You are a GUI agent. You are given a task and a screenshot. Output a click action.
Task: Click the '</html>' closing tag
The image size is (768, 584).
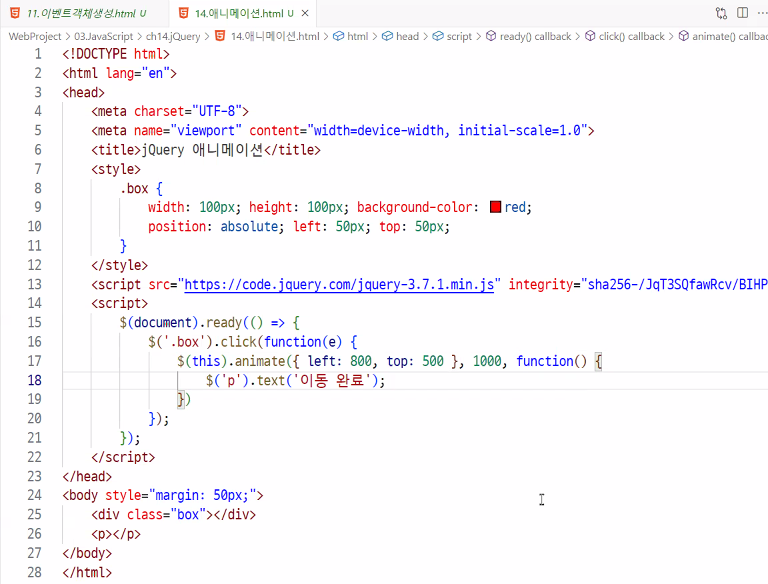coord(87,572)
